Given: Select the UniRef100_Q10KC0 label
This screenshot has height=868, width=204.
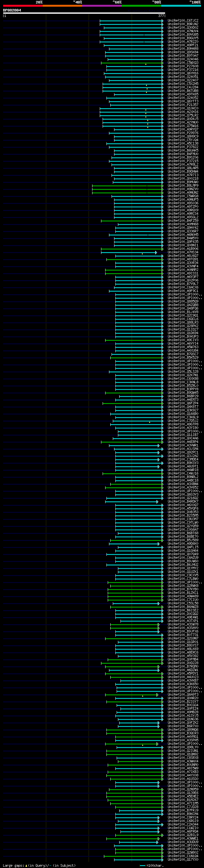Looking at the screenshot, I should 183,108.
